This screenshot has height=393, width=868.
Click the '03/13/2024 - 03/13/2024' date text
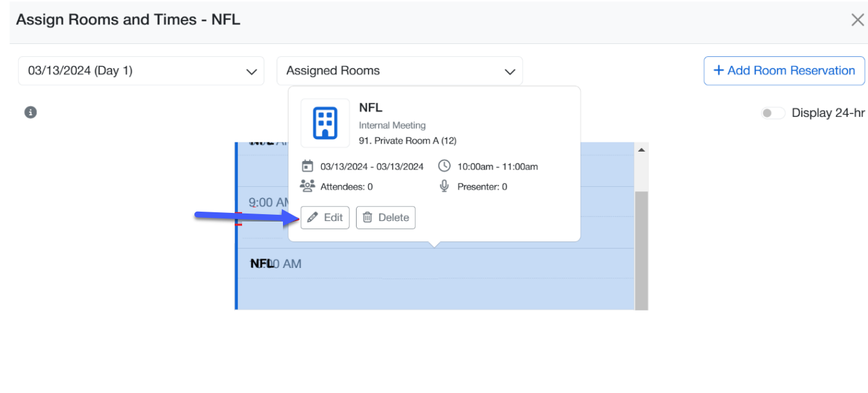[x=372, y=166]
